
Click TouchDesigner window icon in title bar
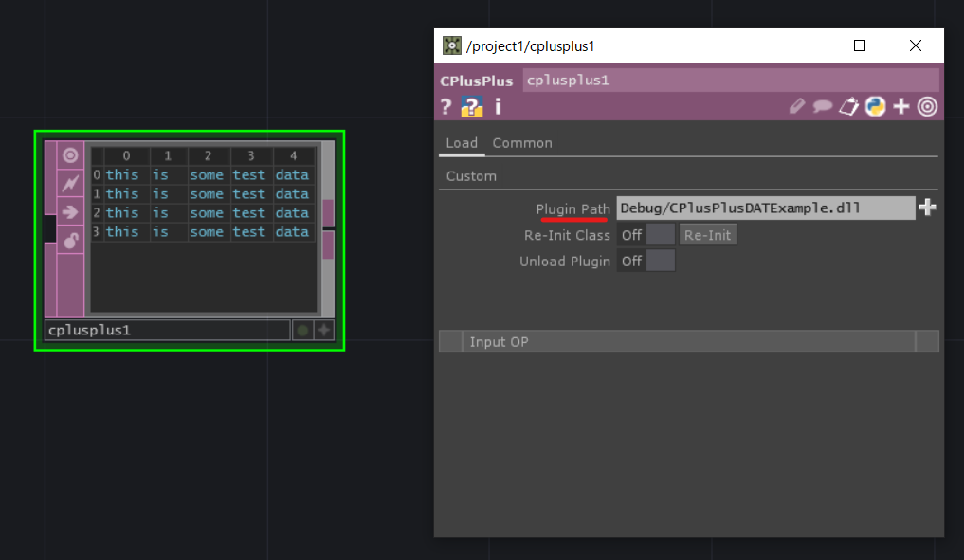coord(452,45)
